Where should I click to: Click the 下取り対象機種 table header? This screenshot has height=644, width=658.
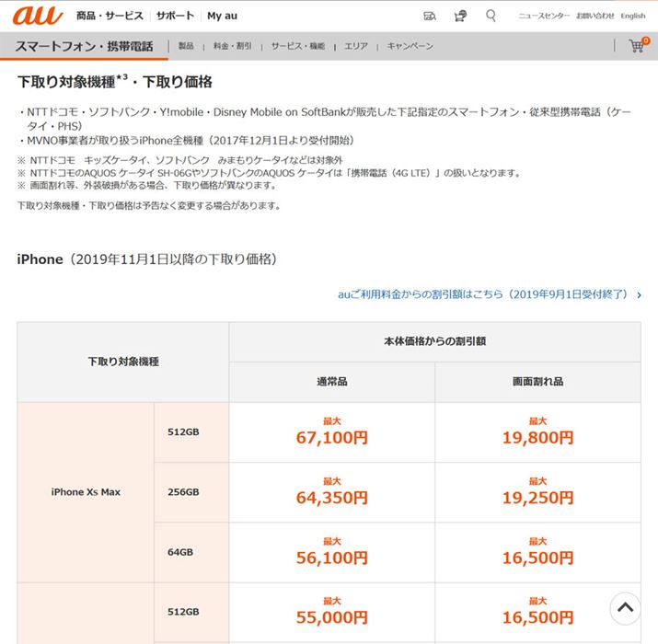[x=123, y=362]
